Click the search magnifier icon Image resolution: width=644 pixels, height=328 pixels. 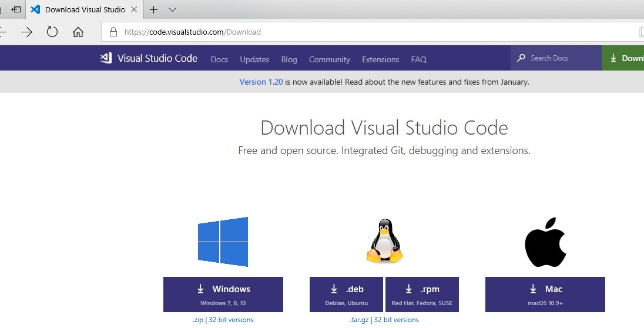point(521,58)
